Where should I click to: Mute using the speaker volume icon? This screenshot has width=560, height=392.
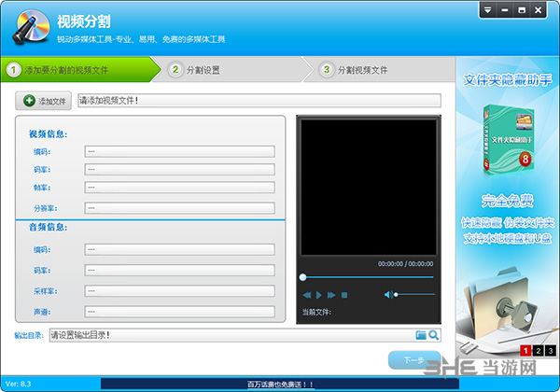(388, 295)
